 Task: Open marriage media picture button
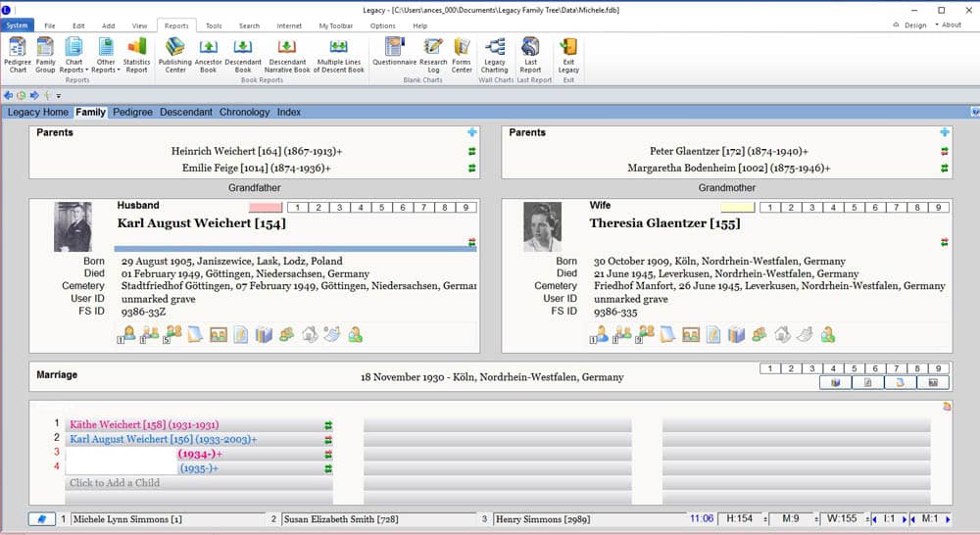933,382
